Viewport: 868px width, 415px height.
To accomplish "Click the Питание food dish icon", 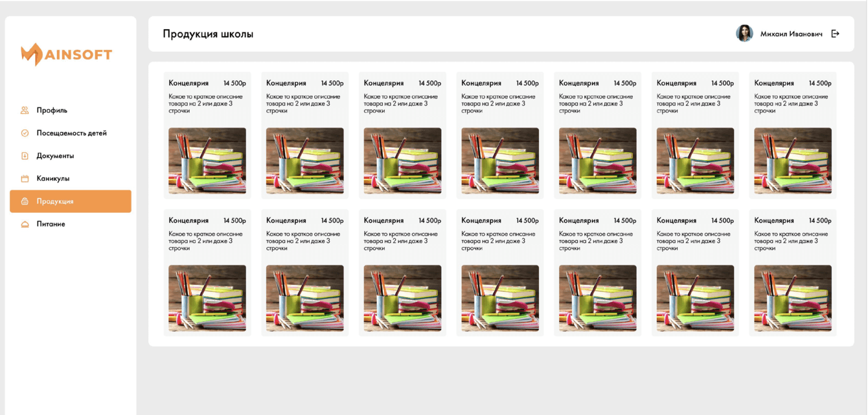I will point(25,224).
